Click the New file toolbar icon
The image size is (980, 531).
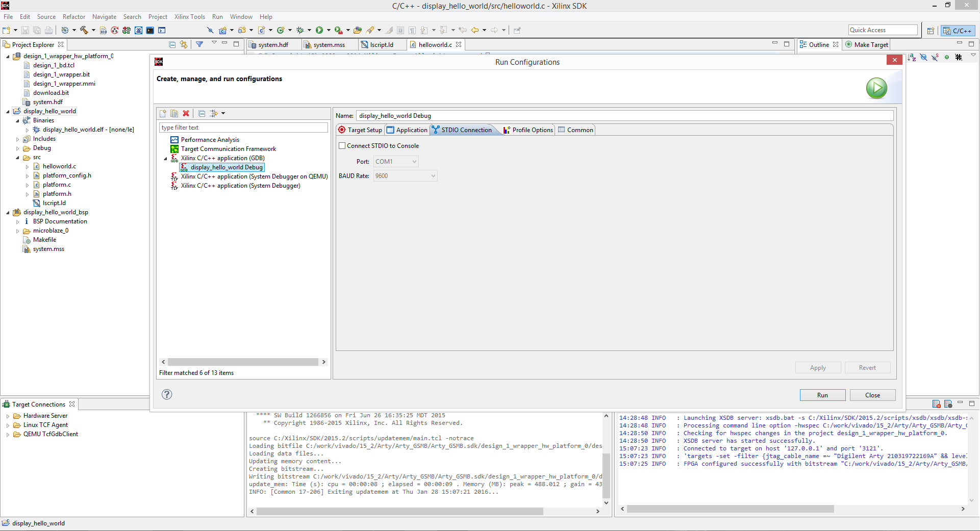(7, 30)
